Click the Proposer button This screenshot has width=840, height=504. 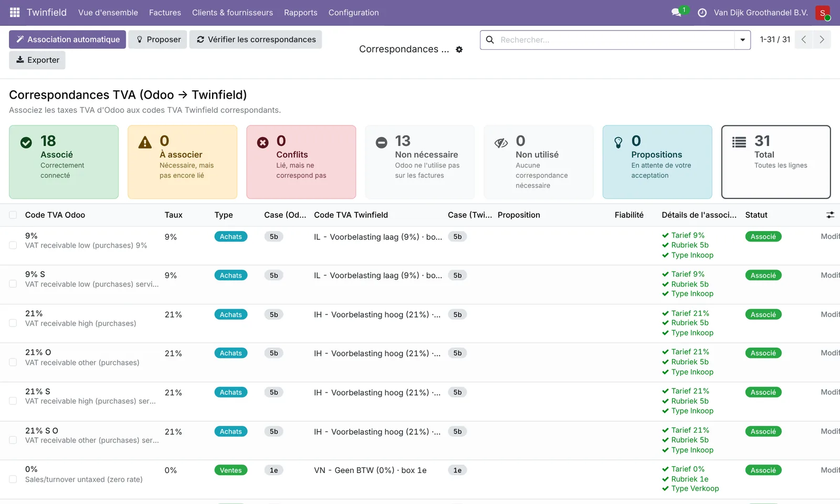tap(157, 39)
